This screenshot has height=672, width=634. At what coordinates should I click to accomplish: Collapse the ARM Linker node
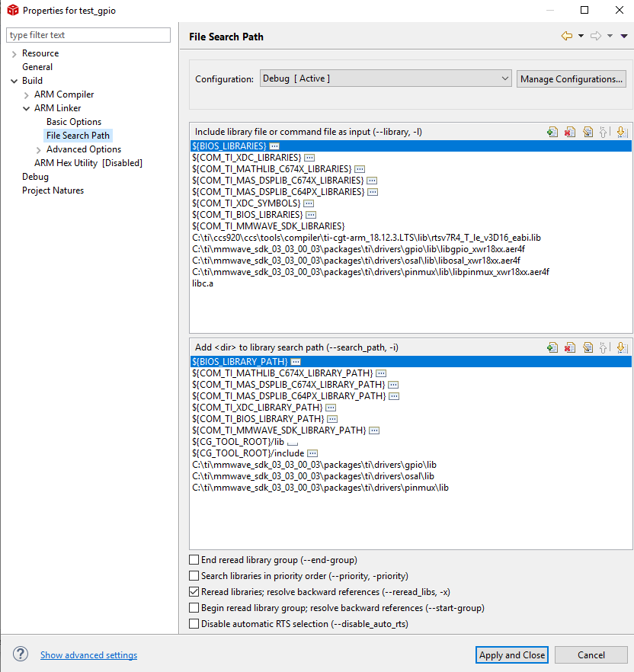pos(26,108)
